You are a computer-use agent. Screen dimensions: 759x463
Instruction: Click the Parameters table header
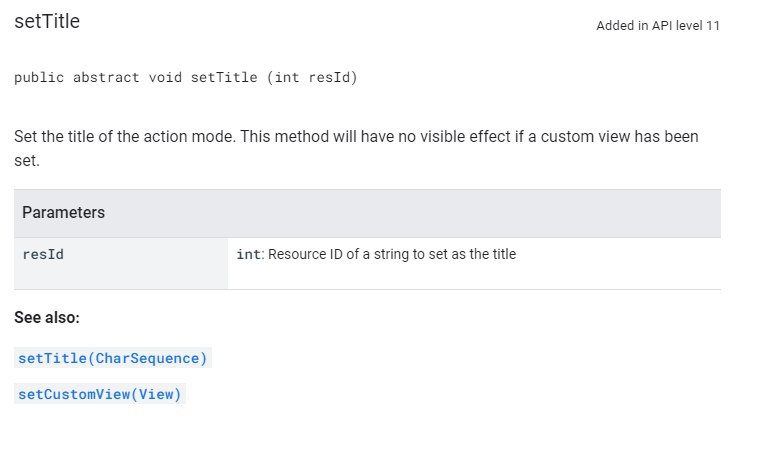(x=367, y=213)
